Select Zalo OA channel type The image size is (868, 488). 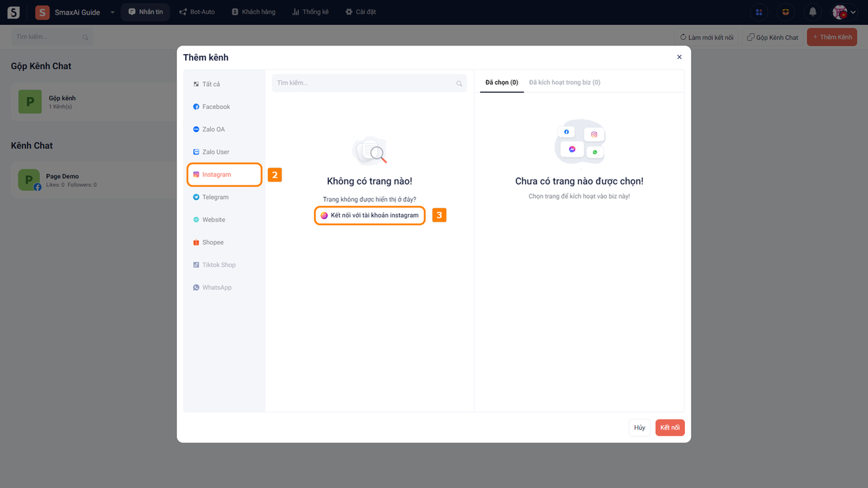pos(213,129)
